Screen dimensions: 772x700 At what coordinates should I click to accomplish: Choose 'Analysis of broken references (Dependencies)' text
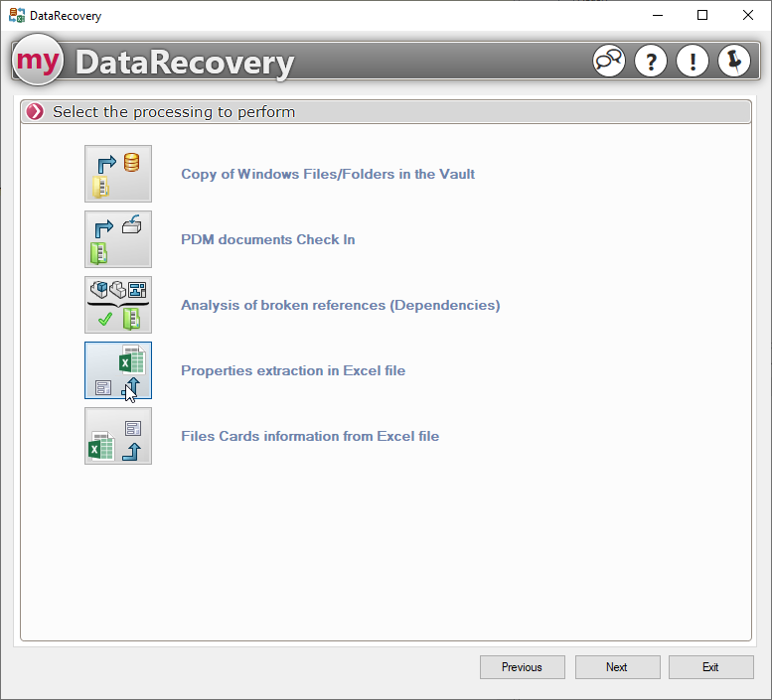(x=340, y=305)
